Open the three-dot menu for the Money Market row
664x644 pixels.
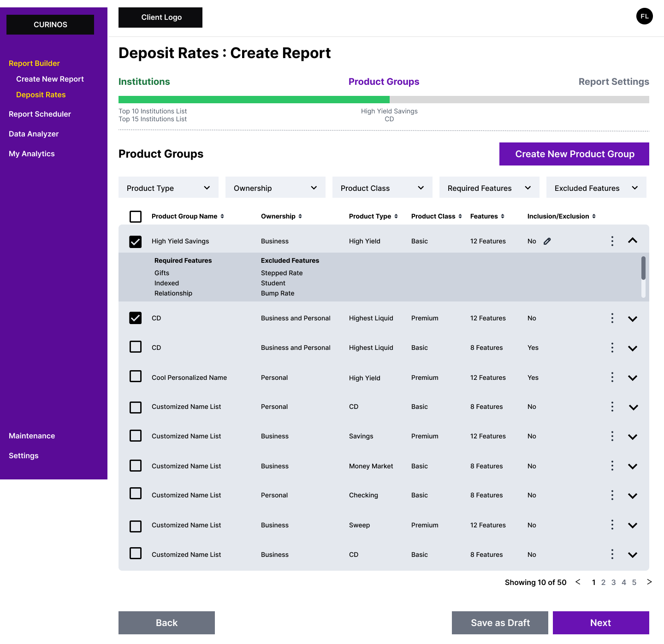tap(612, 466)
